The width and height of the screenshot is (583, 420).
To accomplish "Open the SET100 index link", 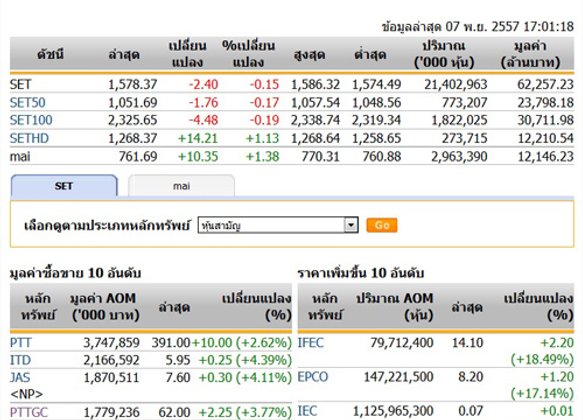I will tap(31, 120).
